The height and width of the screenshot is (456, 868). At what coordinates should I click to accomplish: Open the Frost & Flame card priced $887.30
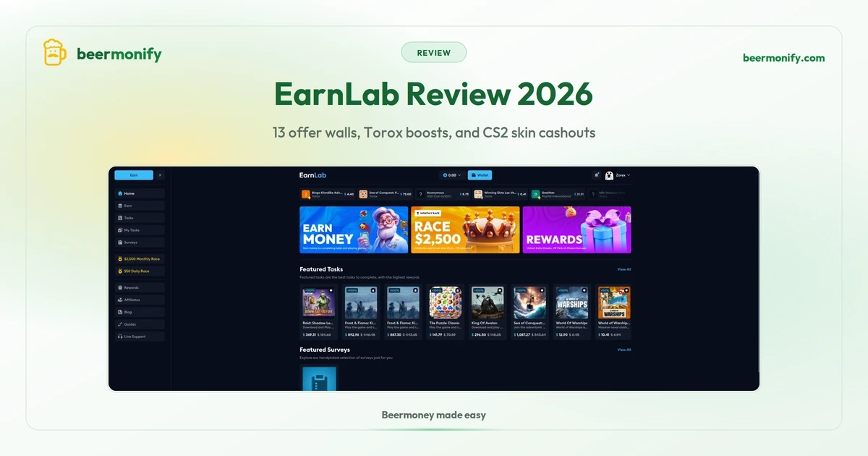(x=403, y=312)
